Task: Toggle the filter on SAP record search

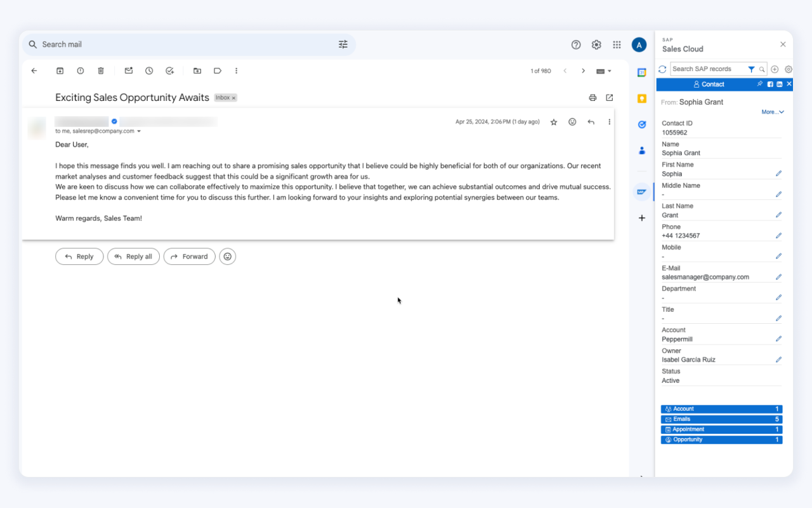Action: tap(751, 69)
